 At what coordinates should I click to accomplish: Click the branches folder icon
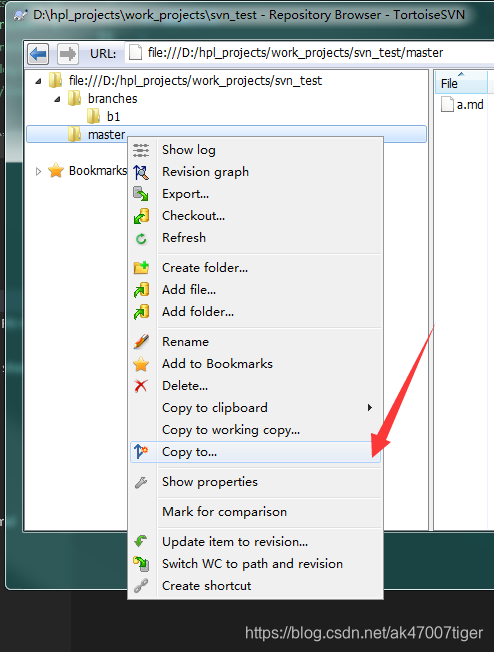click(74, 98)
